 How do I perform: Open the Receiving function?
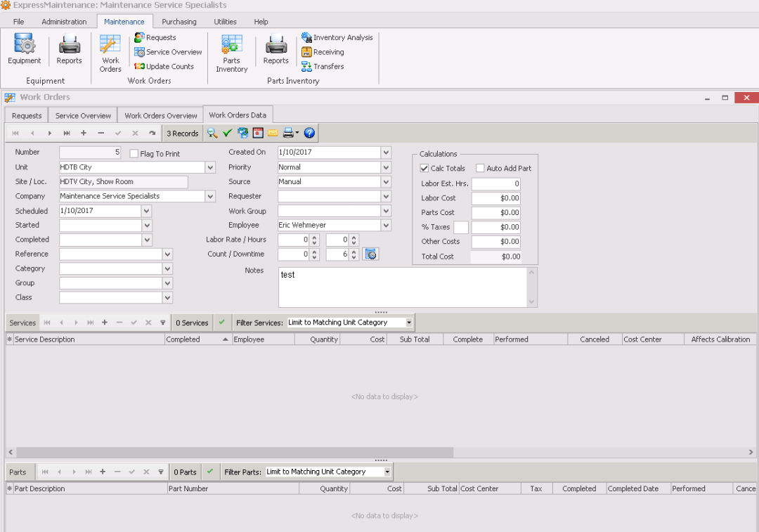327,52
